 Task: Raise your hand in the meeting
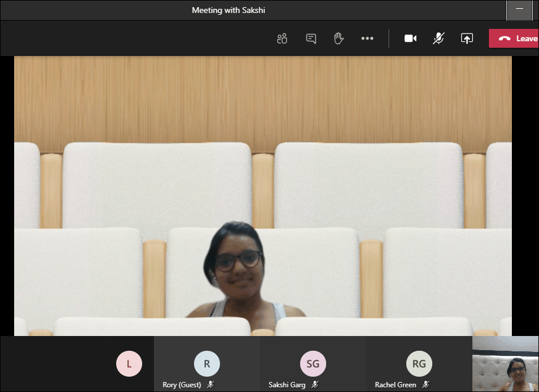(338, 38)
